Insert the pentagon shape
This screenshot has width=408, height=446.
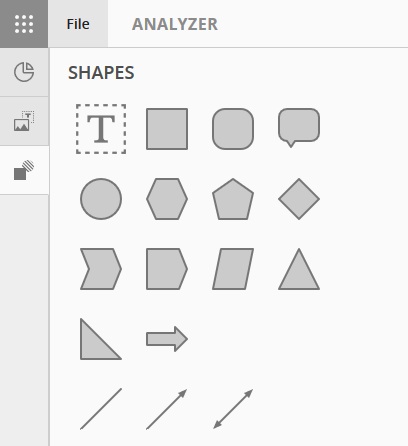click(233, 199)
